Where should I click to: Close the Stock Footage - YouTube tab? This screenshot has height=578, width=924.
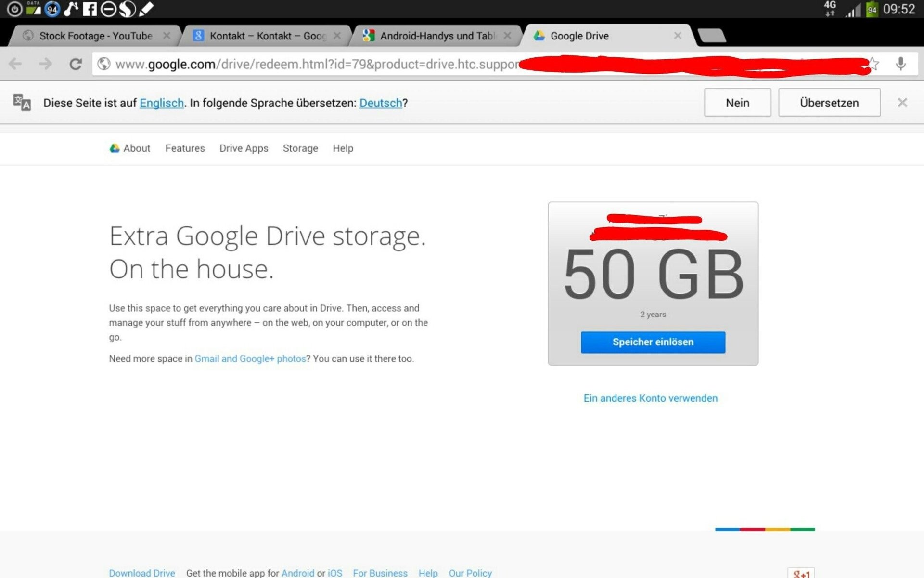click(167, 36)
